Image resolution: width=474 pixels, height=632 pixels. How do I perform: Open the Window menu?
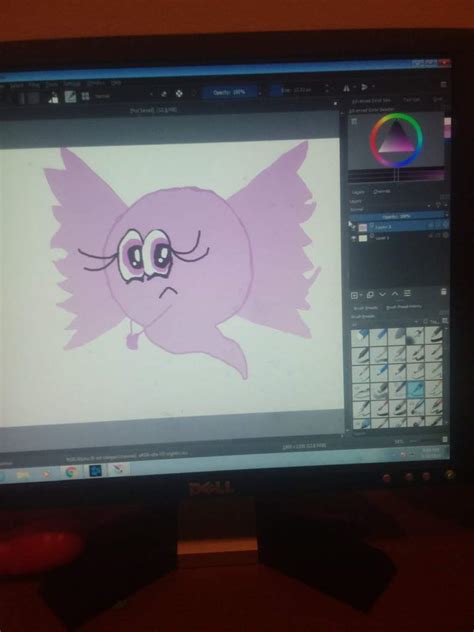[x=96, y=83]
